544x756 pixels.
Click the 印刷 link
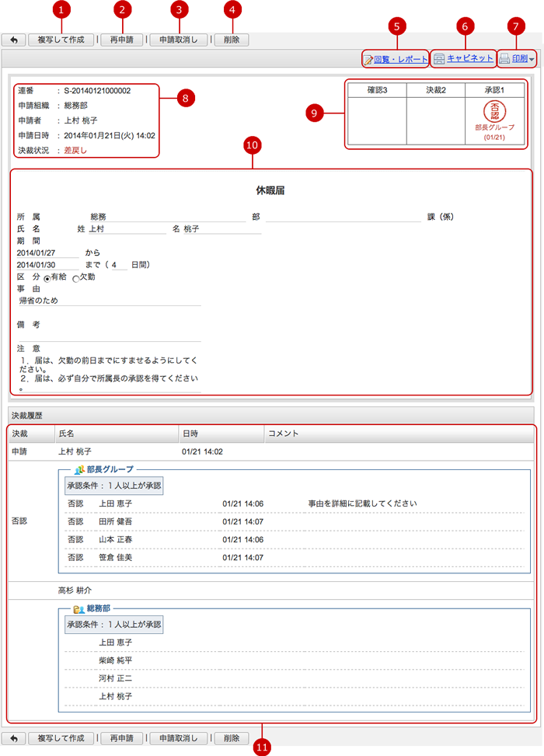point(520,58)
